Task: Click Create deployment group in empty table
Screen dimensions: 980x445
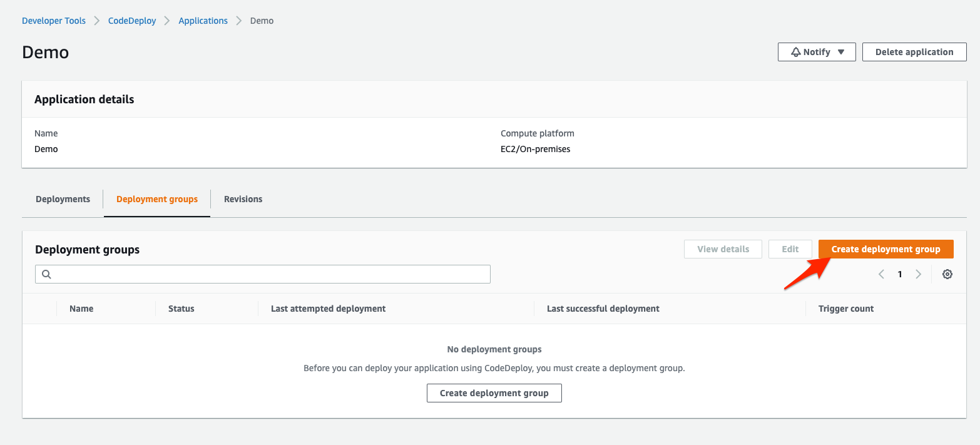Action: [x=494, y=393]
